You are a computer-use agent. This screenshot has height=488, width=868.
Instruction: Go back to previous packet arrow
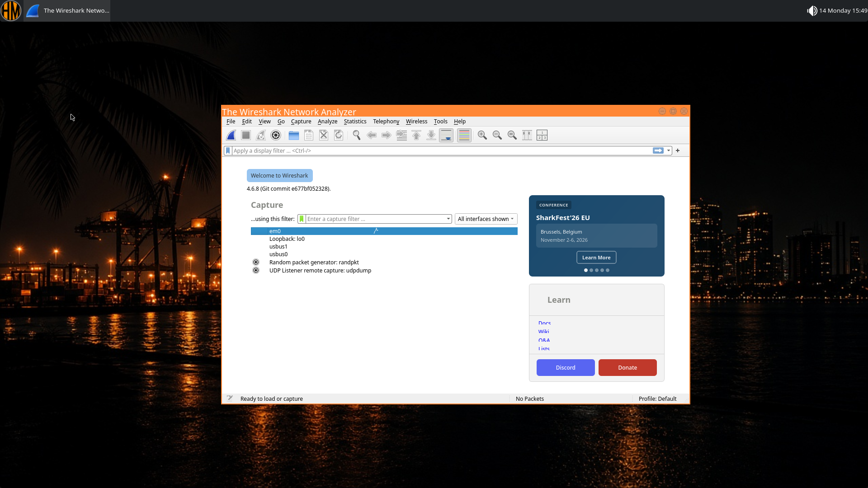pyautogui.click(x=372, y=135)
